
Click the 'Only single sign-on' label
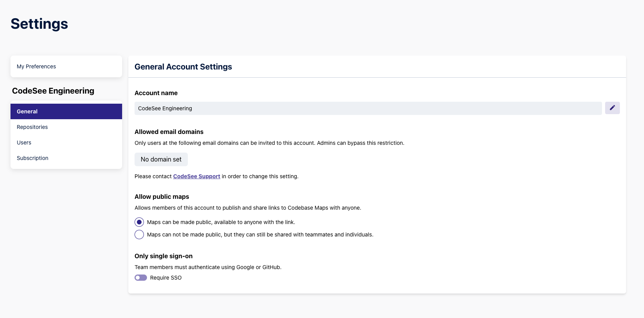(x=163, y=256)
